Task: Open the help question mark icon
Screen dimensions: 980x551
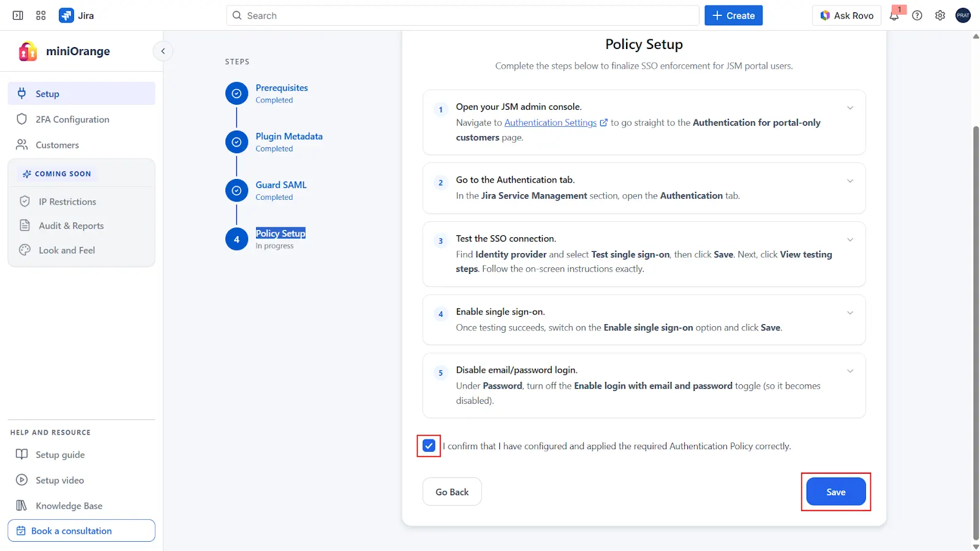Action: tap(917, 15)
